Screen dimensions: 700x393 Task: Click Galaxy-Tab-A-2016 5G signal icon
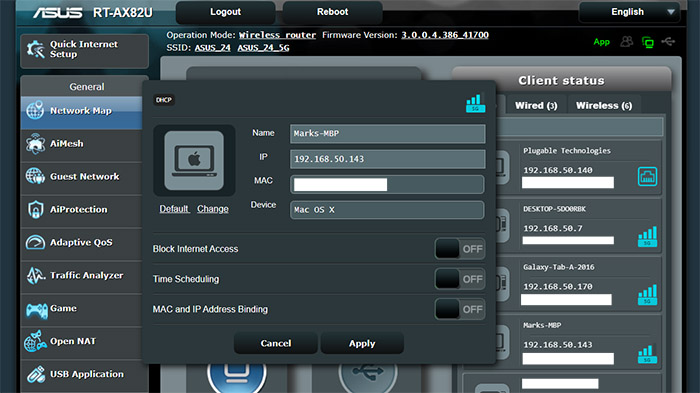(647, 295)
